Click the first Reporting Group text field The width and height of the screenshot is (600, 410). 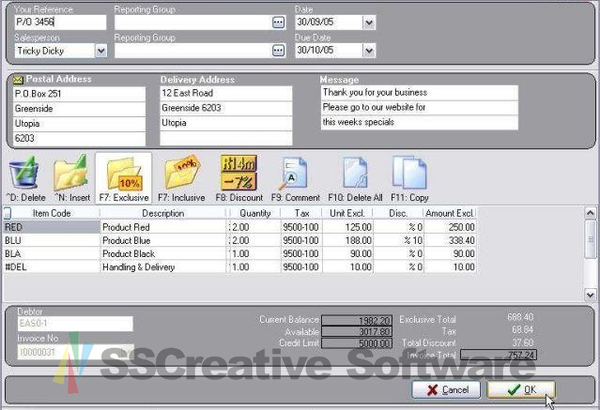coord(193,22)
